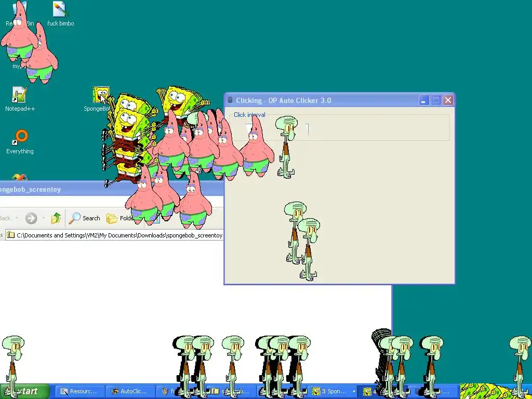Click the Up folder icon in Explorer
Image resolution: width=532 pixels, height=399 pixels.
(56, 218)
